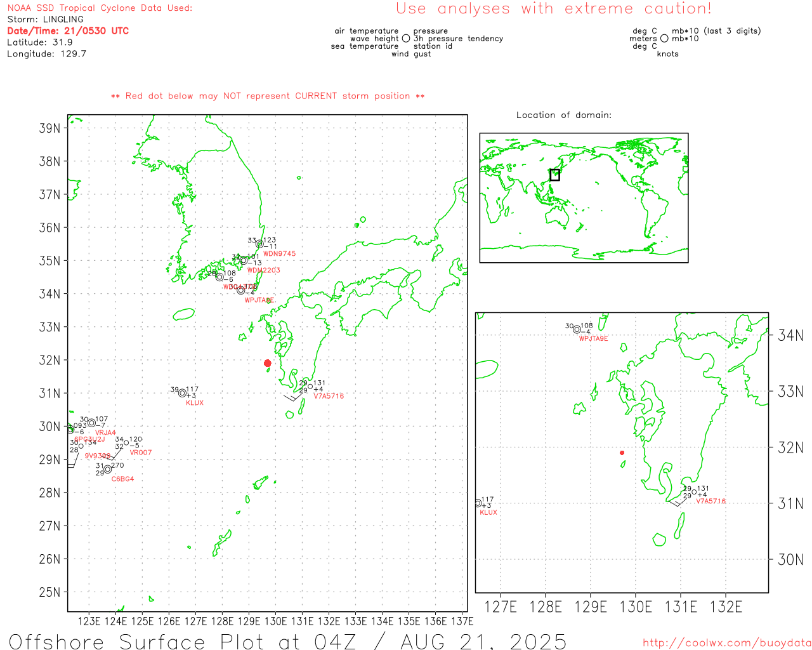
Task: Click the wind barb next to V7A5716 on main map
Action: [x=292, y=397]
